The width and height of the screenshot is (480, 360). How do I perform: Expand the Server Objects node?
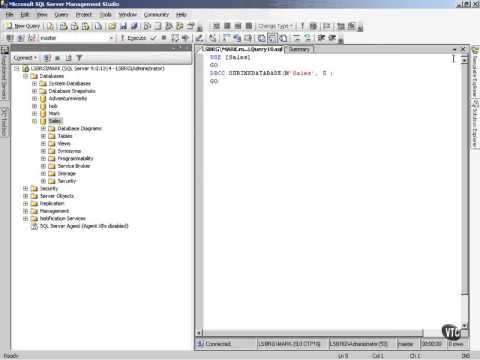(x=25, y=196)
